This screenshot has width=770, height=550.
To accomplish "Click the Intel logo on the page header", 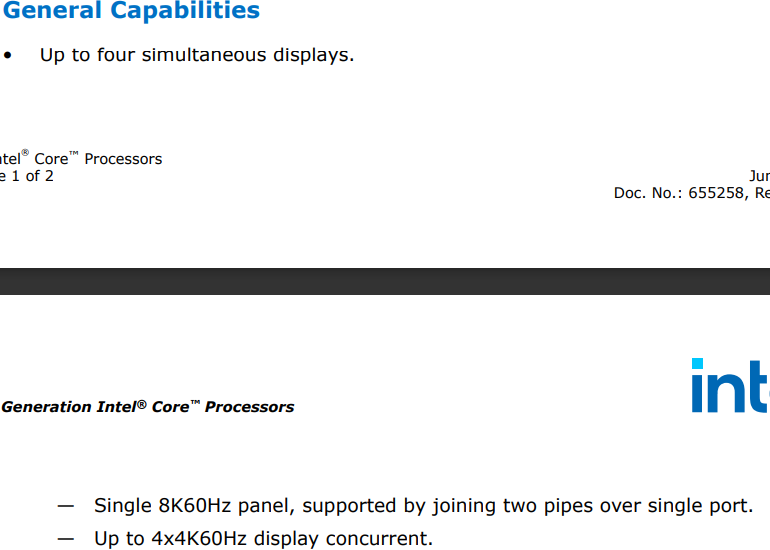I will (x=731, y=385).
